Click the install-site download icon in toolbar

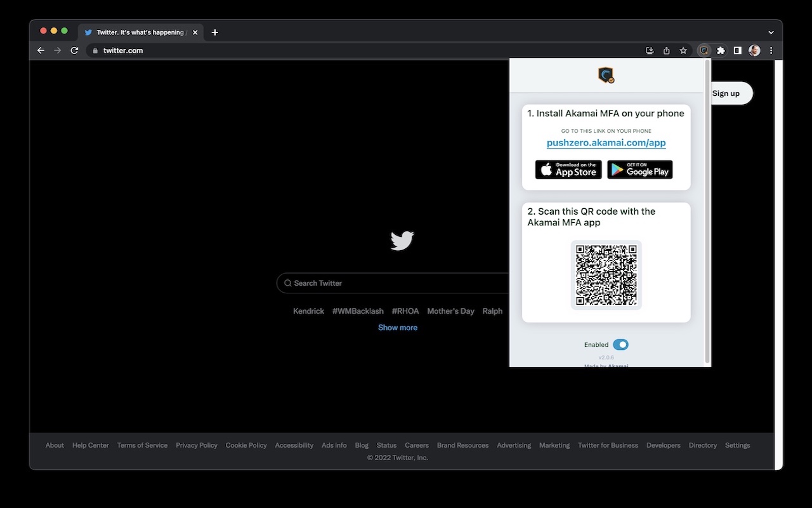click(650, 50)
